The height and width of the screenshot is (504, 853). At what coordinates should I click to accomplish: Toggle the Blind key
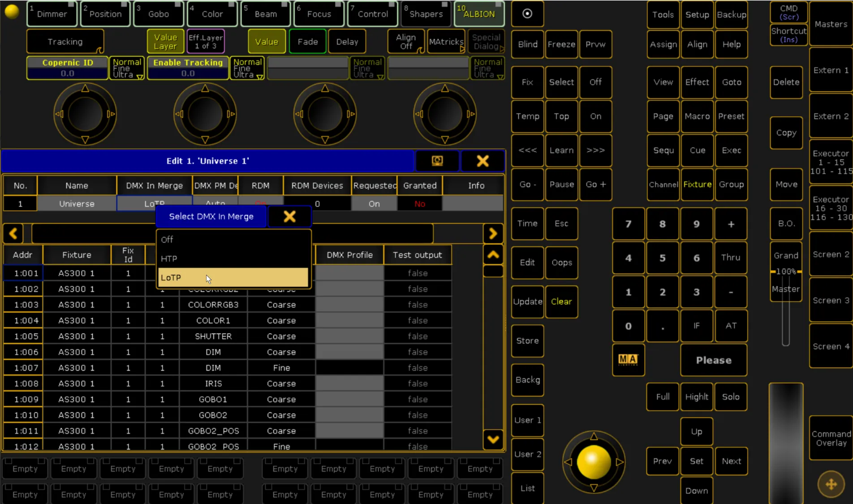[x=527, y=44]
